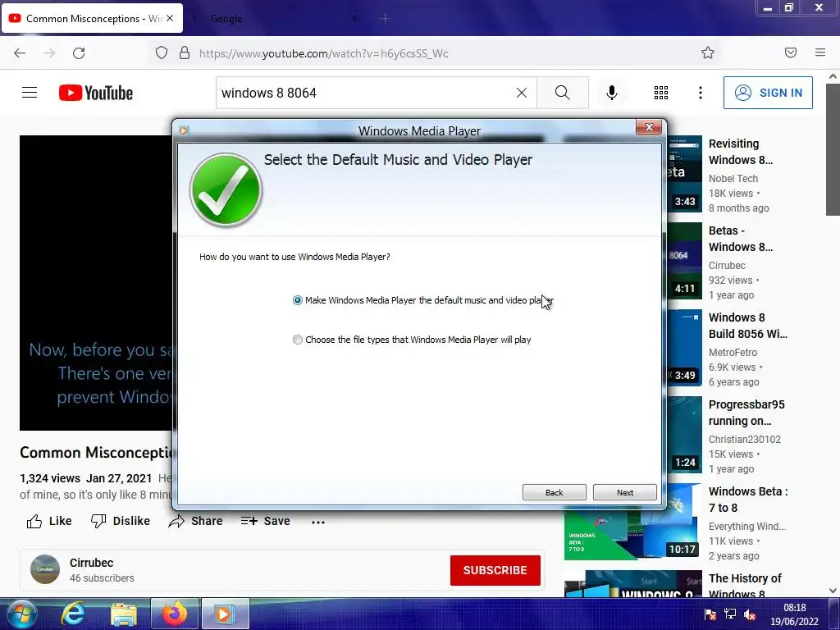Select 'Make Windows Media Player the default' radio button
This screenshot has height=630, width=840.
(297, 300)
